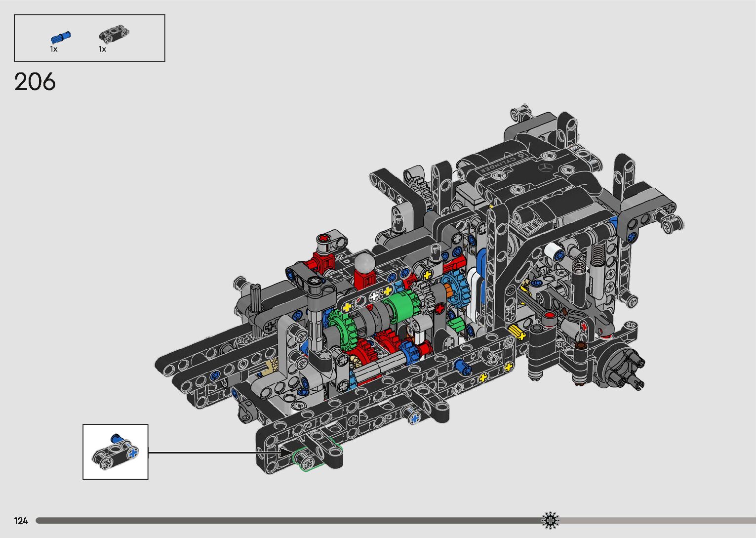The image size is (756, 538).
Task: Click the dark gray connector in parts box
Action: tap(114, 35)
